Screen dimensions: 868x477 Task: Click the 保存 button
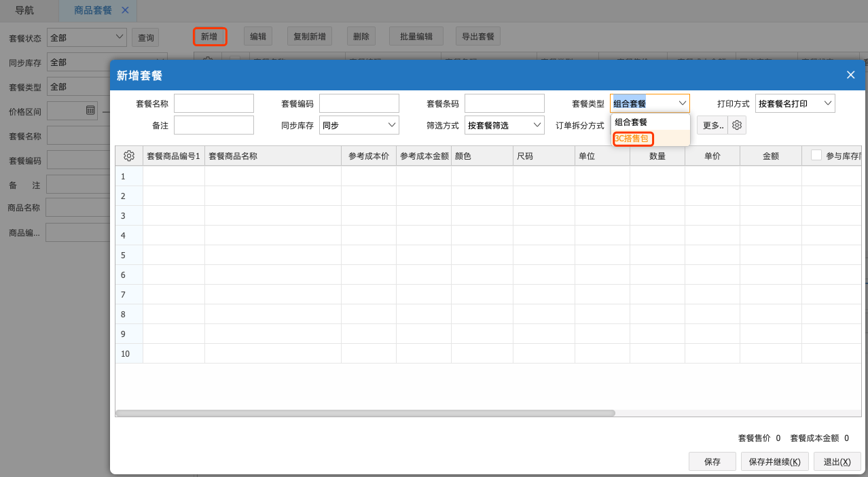(x=712, y=461)
